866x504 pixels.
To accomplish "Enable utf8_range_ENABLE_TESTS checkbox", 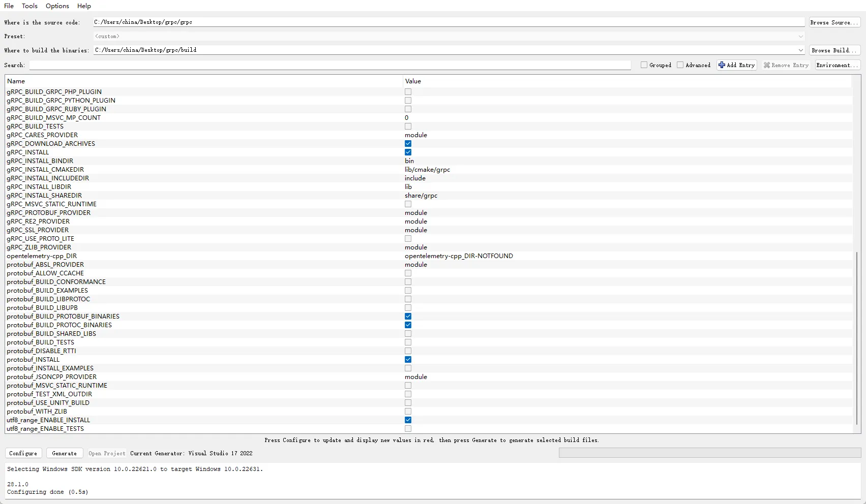I will pyautogui.click(x=408, y=429).
